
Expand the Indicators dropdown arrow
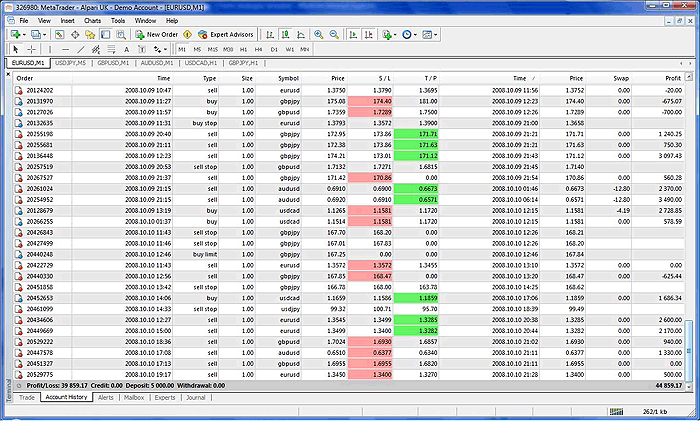coord(395,34)
